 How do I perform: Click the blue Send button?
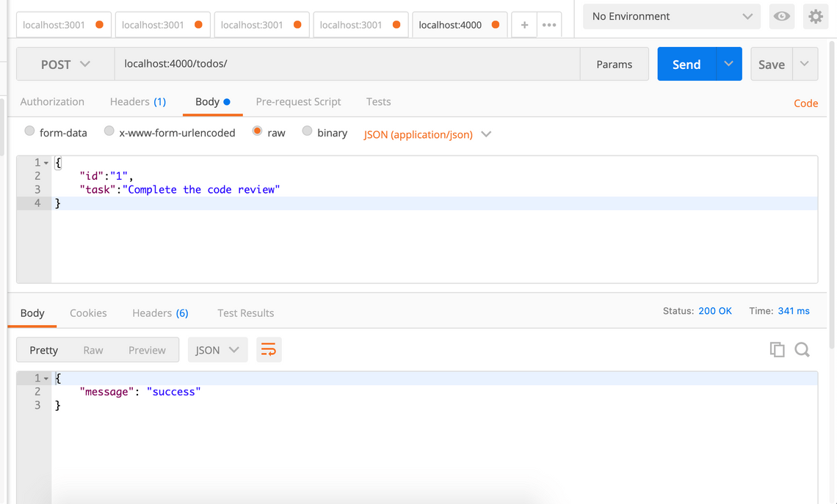point(686,64)
